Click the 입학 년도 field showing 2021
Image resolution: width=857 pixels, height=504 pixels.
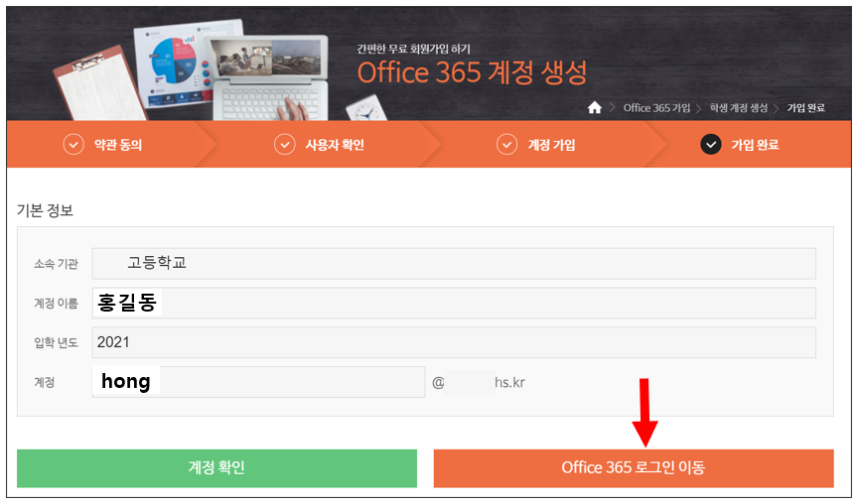click(454, 342)
